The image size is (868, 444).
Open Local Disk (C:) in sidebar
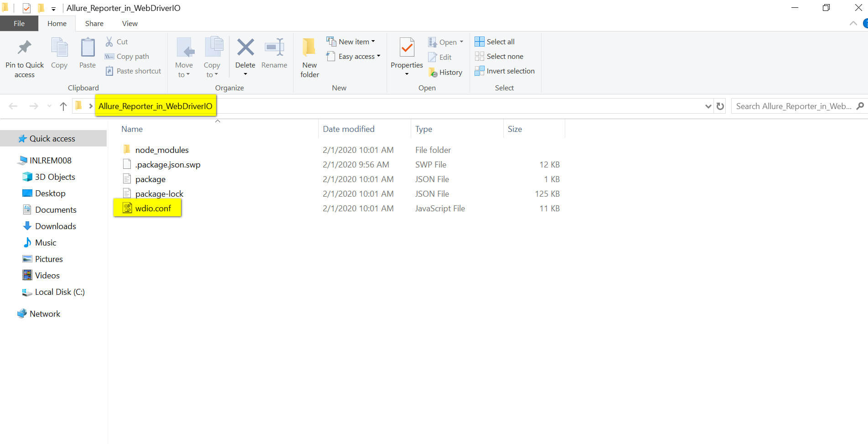[60, 292]
